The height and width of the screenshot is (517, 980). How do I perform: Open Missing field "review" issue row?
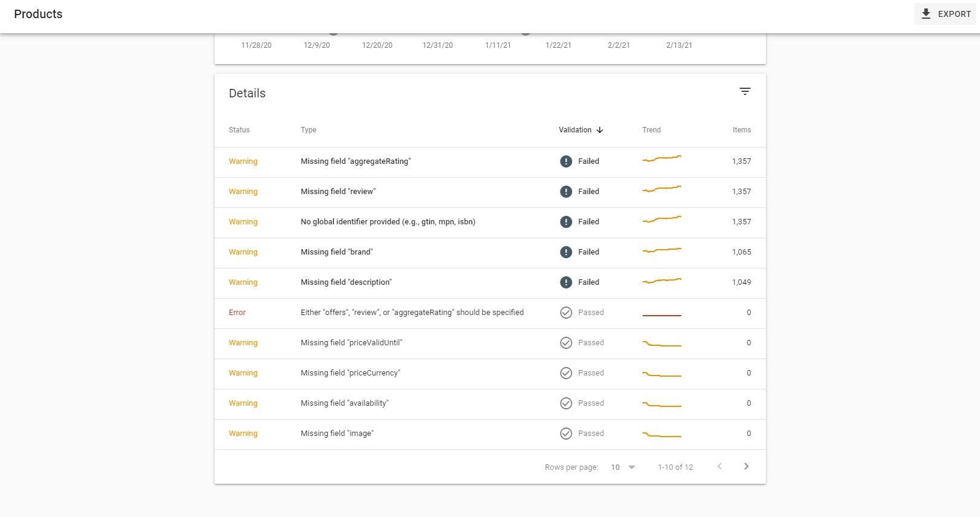coord(338,192)
